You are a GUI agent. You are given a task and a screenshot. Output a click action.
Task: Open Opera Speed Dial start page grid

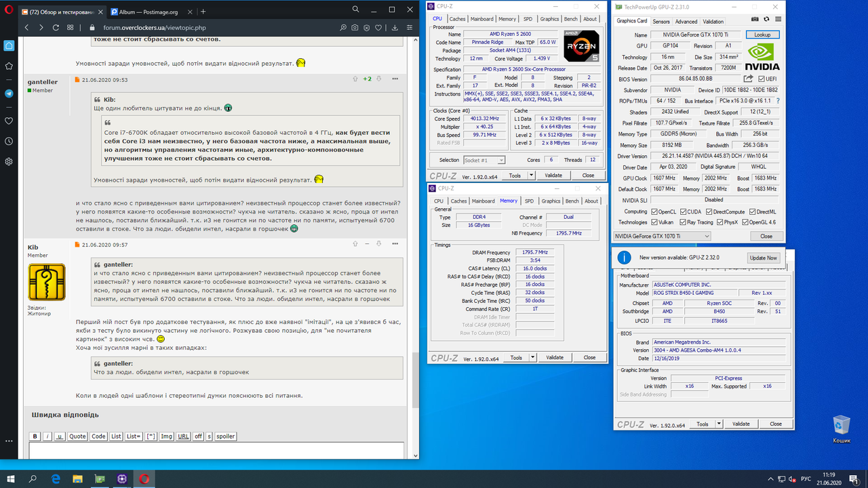71,28
